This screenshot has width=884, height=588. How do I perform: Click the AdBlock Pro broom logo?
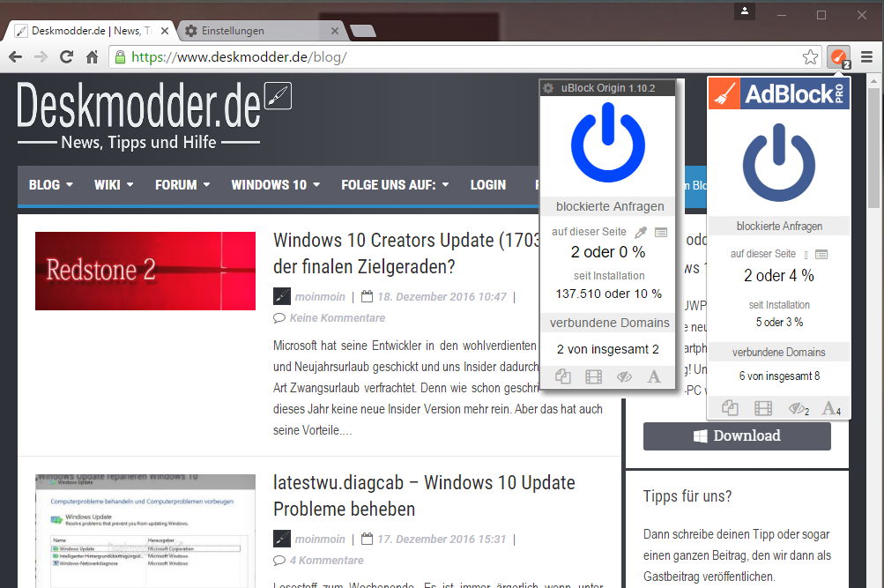(x=724, y=93)
